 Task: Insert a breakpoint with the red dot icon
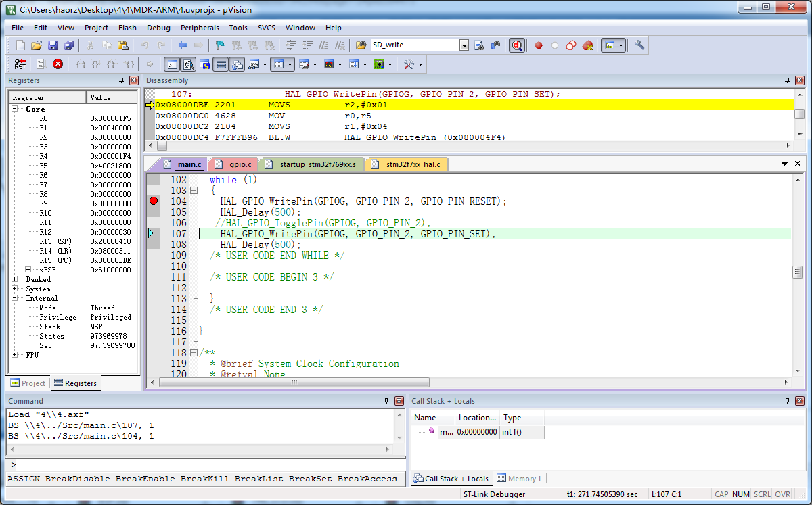[x=539, y=45]
